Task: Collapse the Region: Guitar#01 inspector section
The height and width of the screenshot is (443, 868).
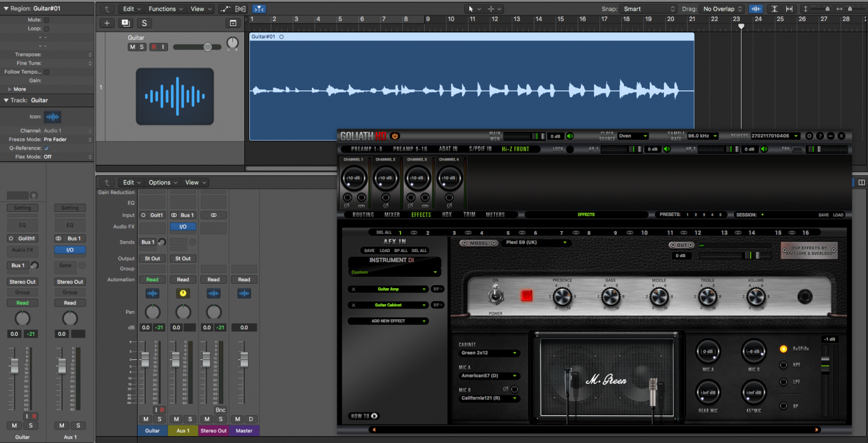Action: coord(6,9)
